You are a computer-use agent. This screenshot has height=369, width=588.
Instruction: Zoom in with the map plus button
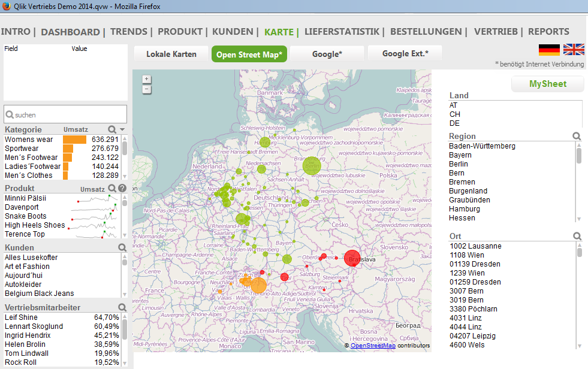click(147, 80)
